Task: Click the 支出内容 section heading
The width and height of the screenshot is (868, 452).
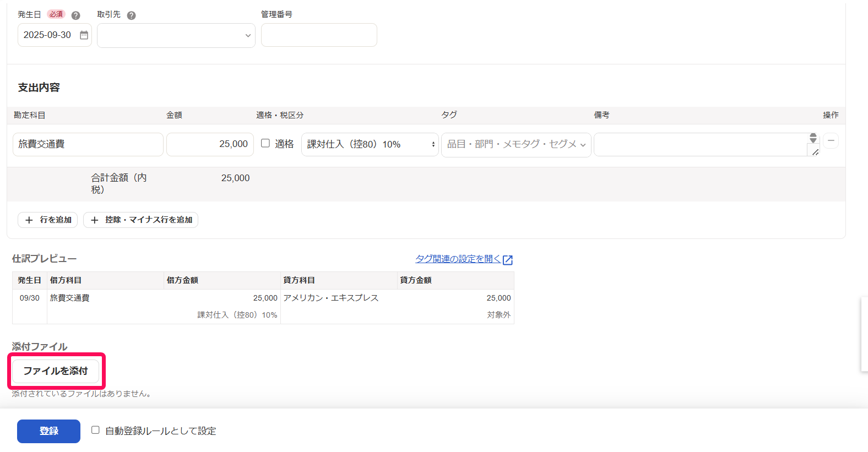Action: (39, 88)
